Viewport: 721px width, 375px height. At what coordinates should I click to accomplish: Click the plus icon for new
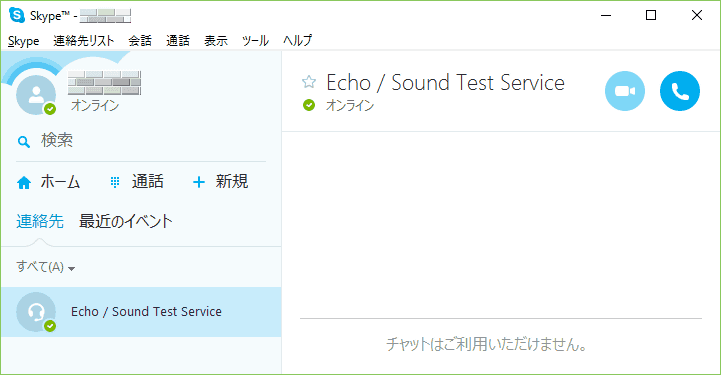pyautogui.click(x=199, y=182)
